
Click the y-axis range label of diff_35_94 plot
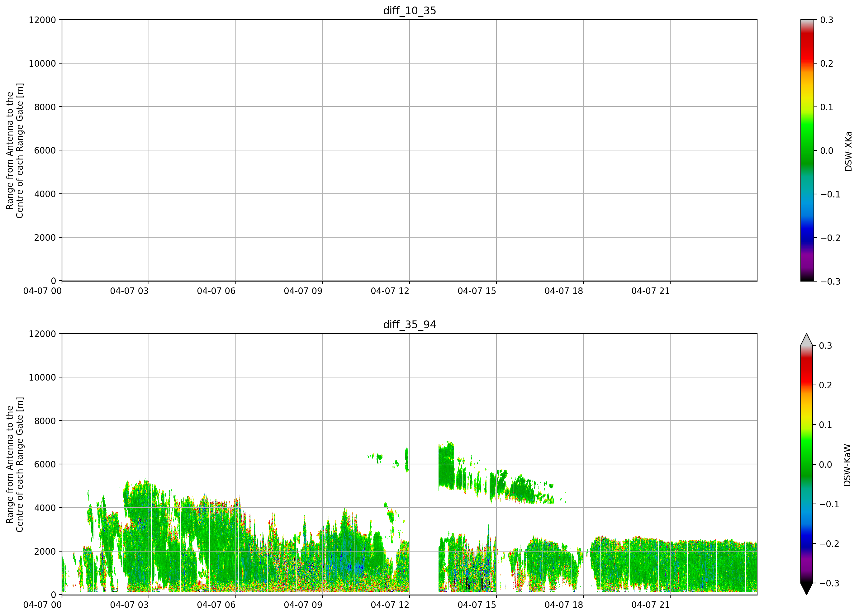pos(15,464)
